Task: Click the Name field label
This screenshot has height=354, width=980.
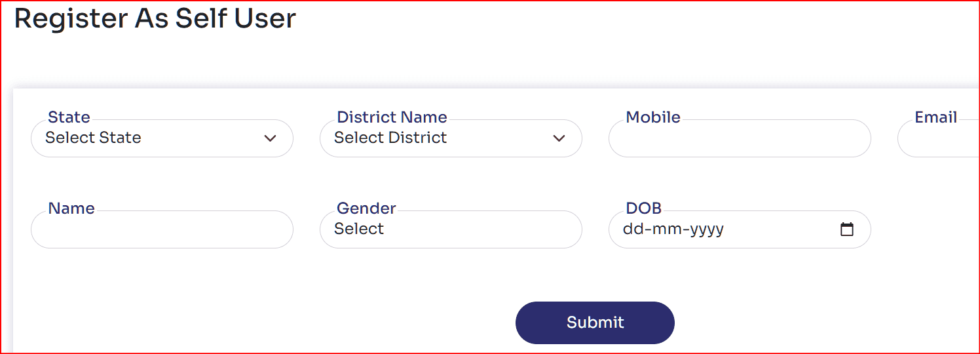Action: [x=71, y=208]
